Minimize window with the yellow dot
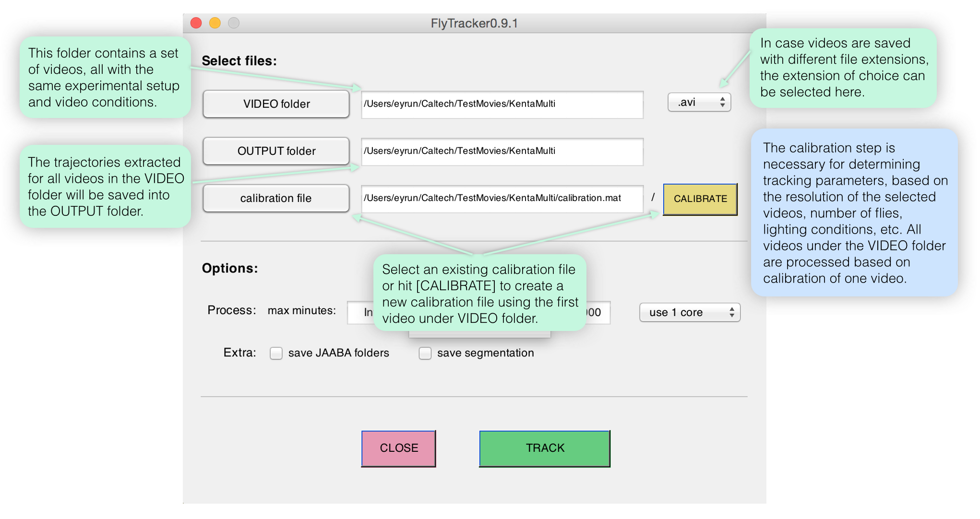Viewport: 980px width, 519px height. [215, 23]
